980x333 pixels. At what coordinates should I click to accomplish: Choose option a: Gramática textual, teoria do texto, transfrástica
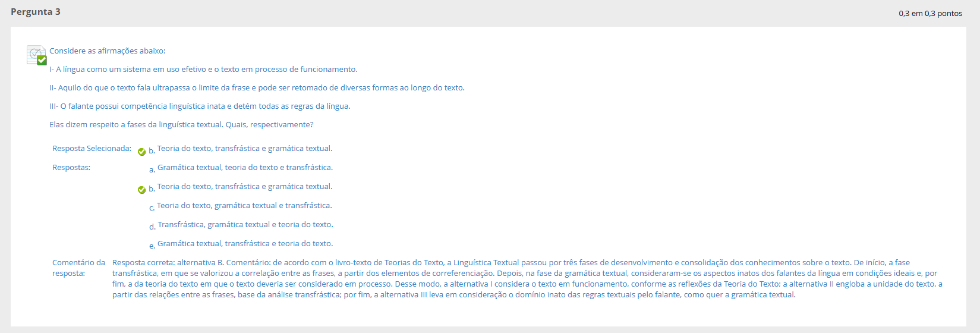point(245,168)
